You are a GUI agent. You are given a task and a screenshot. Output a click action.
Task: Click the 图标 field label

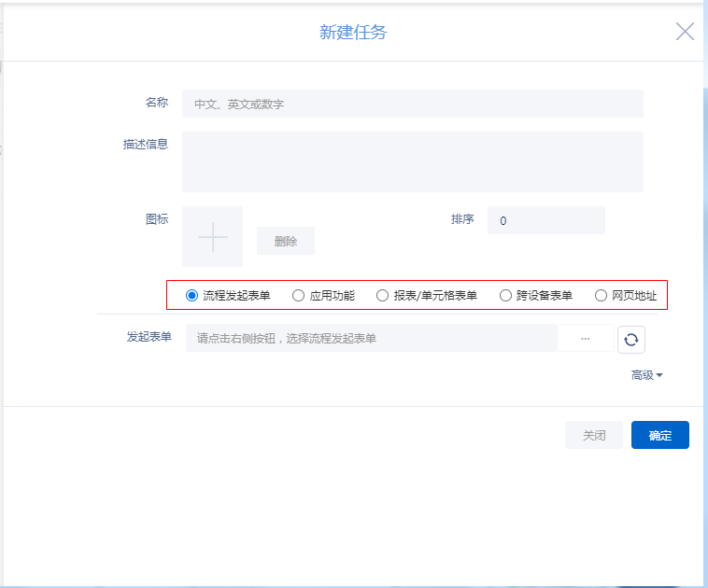[x=157, y=219]
